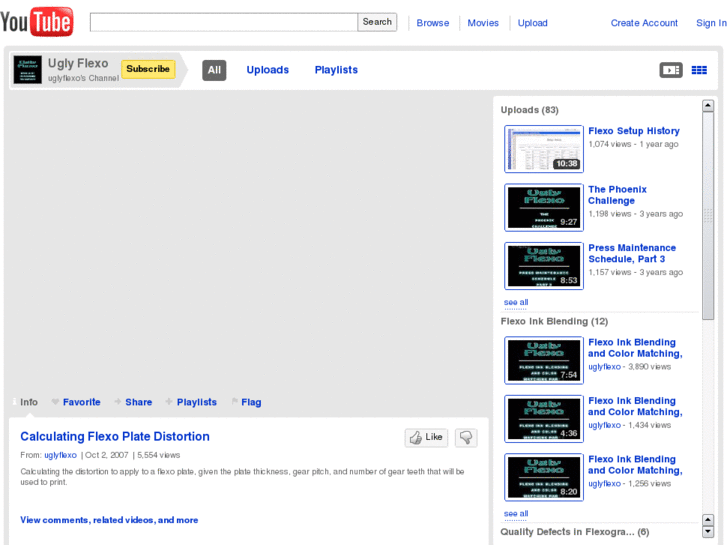Select the Info tab below video
The width and height of the screenshot is (727, 545).
29,402
